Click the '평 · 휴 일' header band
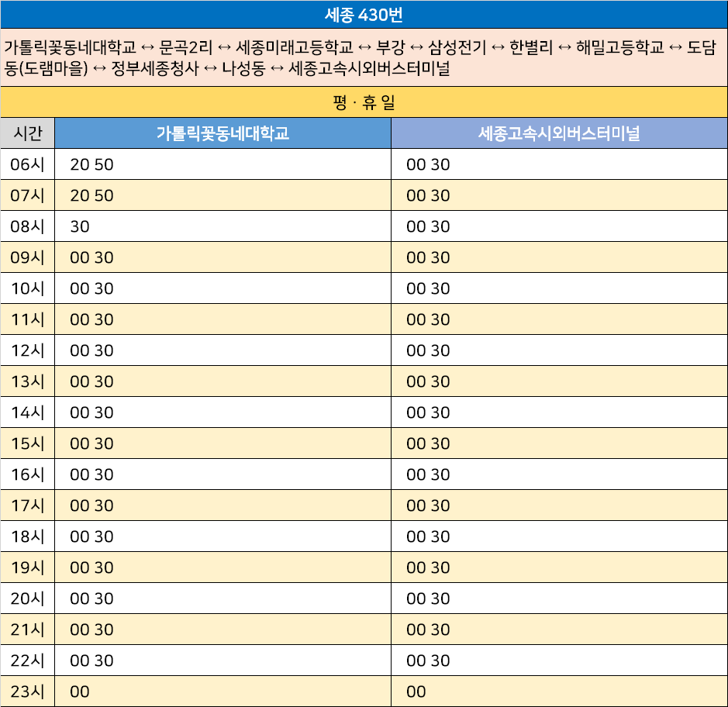 (364, 102)
